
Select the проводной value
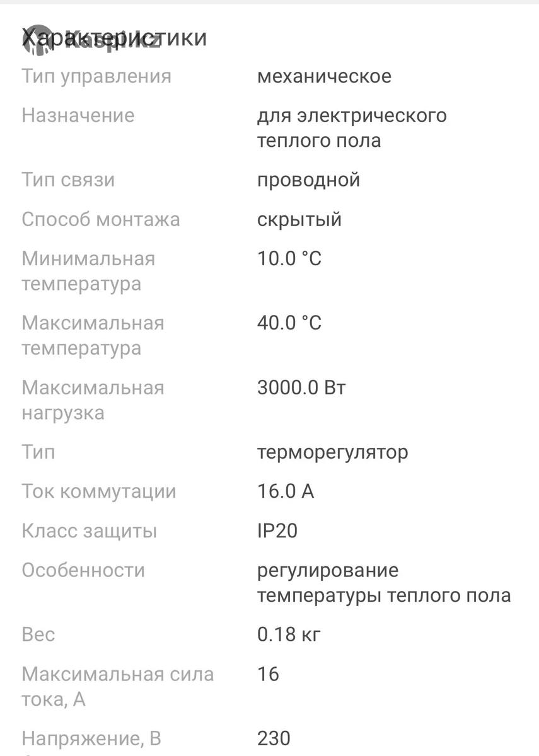(x=308, y=180)
